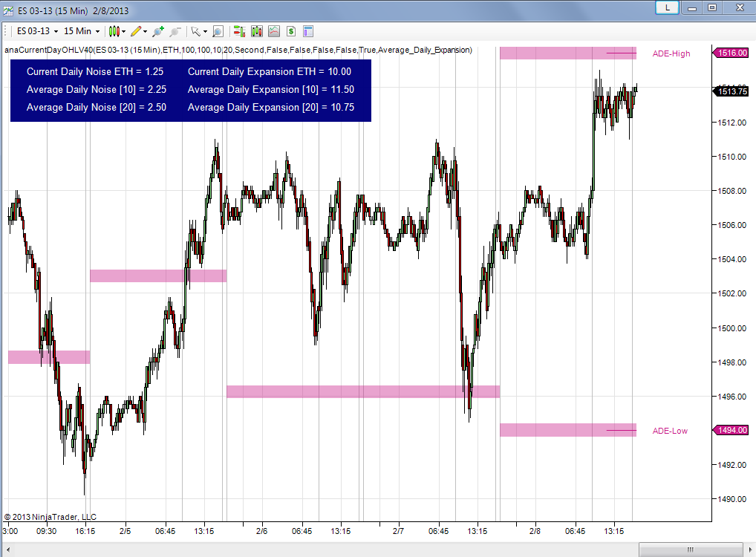Click the 2/6 date axis label
Viewport: 756px width, 557px height.
(262, 531)
